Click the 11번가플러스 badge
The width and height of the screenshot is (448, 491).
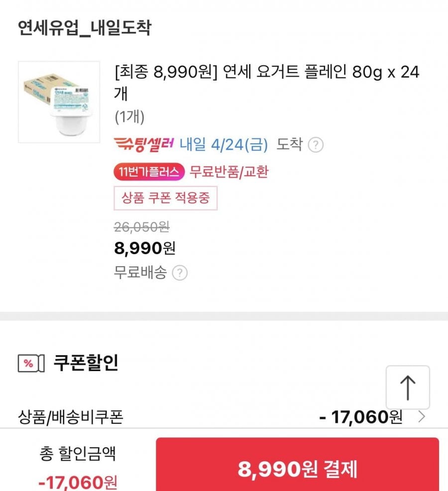pyautogui.click(x=149, y=172)
